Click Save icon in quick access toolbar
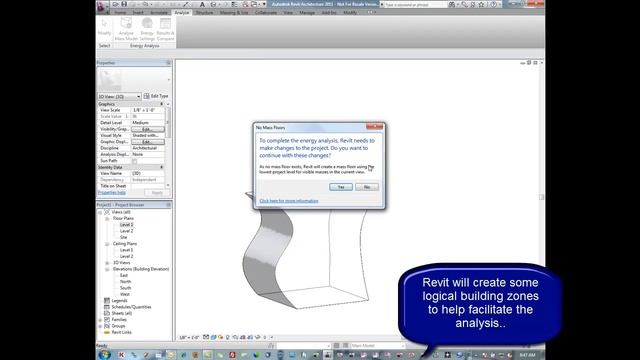This screenshot has width=640, height=360. 124,4
